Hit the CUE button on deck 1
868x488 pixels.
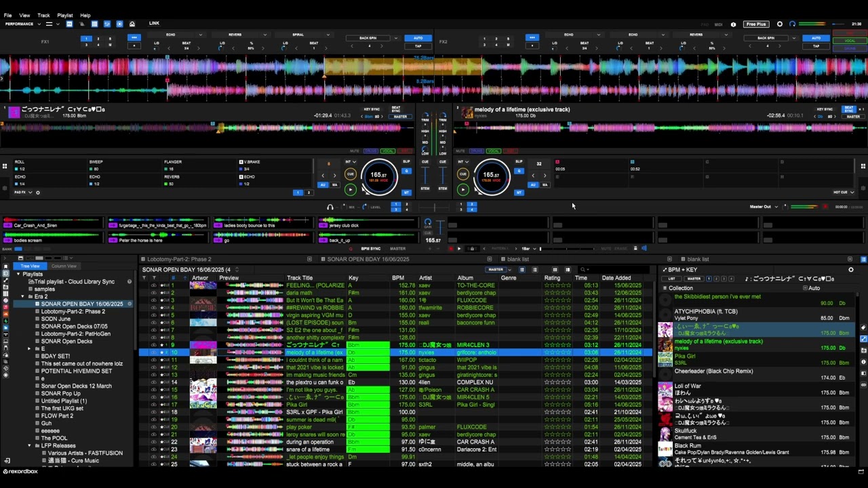tap(351, 174)
